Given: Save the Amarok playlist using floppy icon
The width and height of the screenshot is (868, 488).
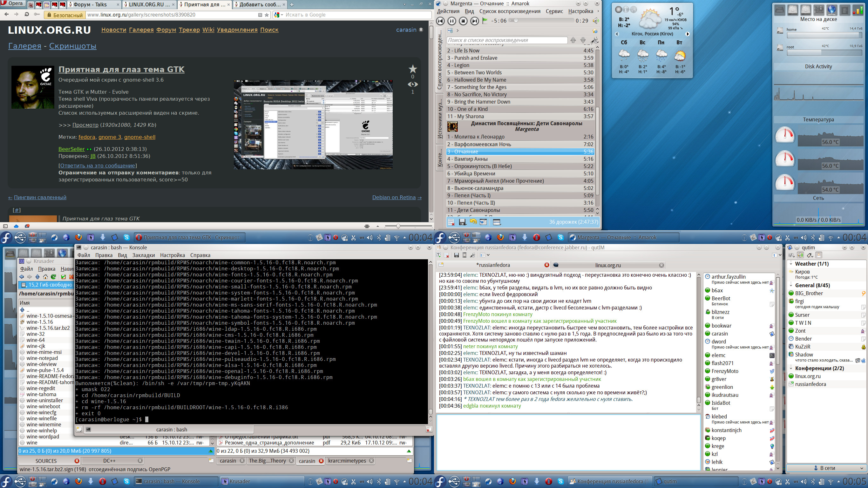Looking at the screenshot, I should [x=462, y=222].
